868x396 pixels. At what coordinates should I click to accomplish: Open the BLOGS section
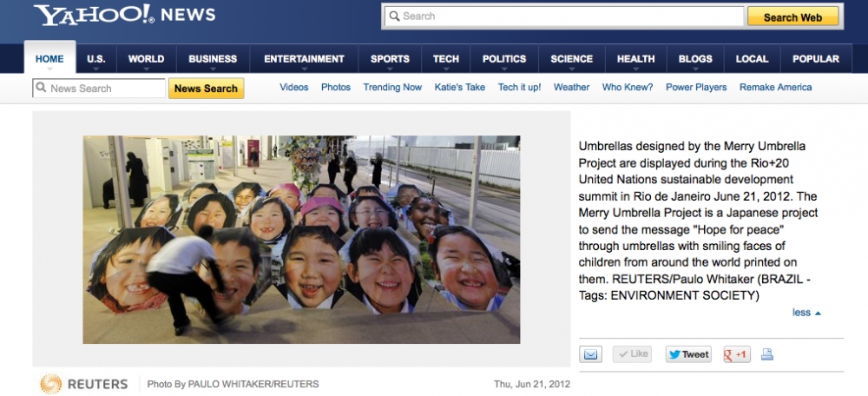[x=695, y=59]
